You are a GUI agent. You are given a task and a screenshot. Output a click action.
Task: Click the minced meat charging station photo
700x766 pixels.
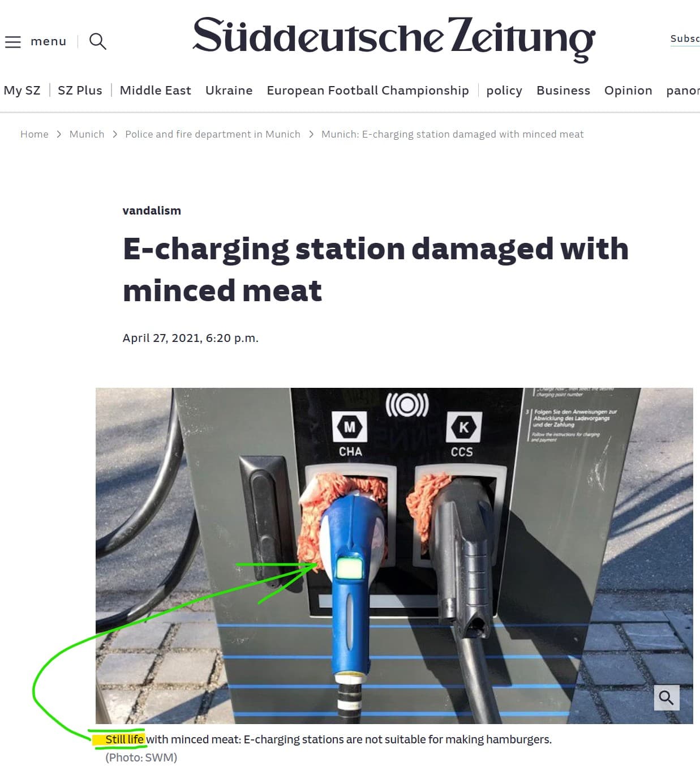click(x=394, y=555)
